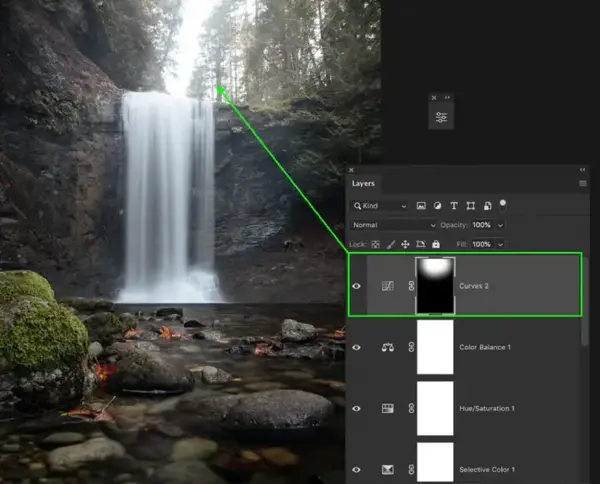The image size is (600, 484).
Task: Expand the Opacity 100% dropdown arrow
Action: [x=500, y=225]
